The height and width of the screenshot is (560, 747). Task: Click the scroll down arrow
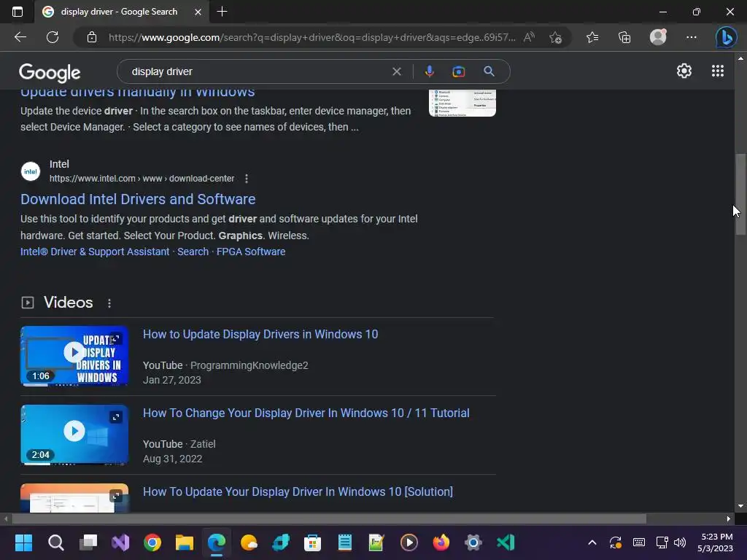click(x=740, y=506)
